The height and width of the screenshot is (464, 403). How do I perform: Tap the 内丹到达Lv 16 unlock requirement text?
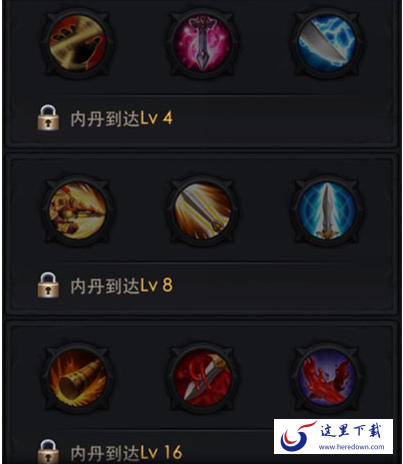pyautogui.click(x=127, y=453)
